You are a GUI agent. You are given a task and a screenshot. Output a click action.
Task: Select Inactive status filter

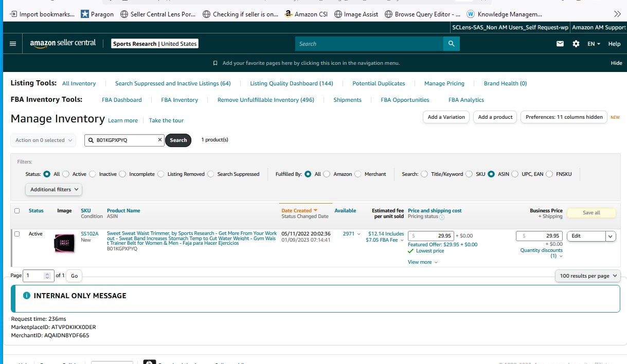coord(93,174)
